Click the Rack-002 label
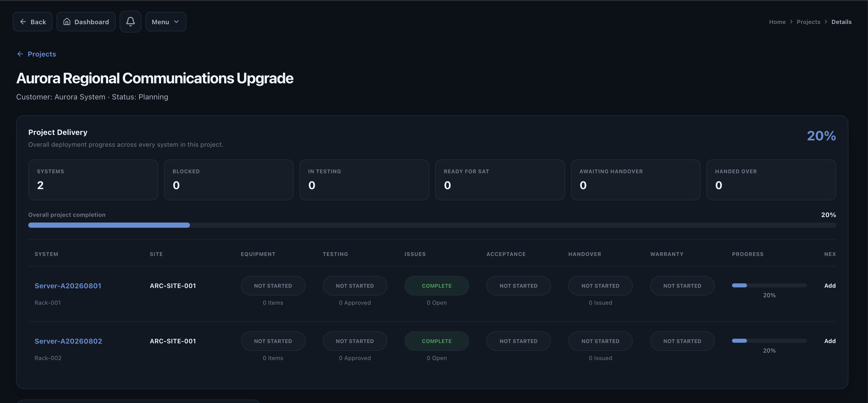This screenshot has width=868, height=403. (x=48, y=358)
